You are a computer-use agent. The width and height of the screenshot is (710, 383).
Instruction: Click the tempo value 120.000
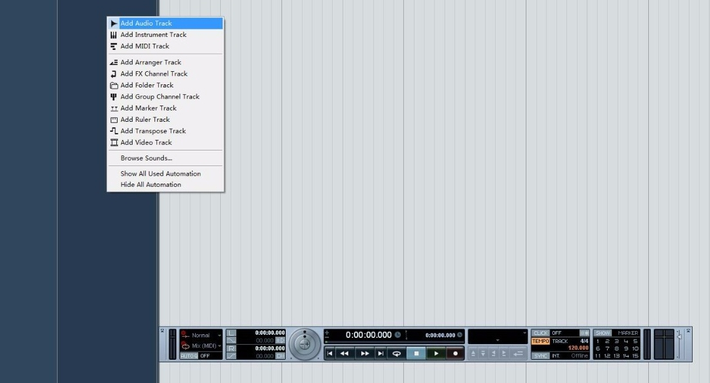(x=578, y=348)
